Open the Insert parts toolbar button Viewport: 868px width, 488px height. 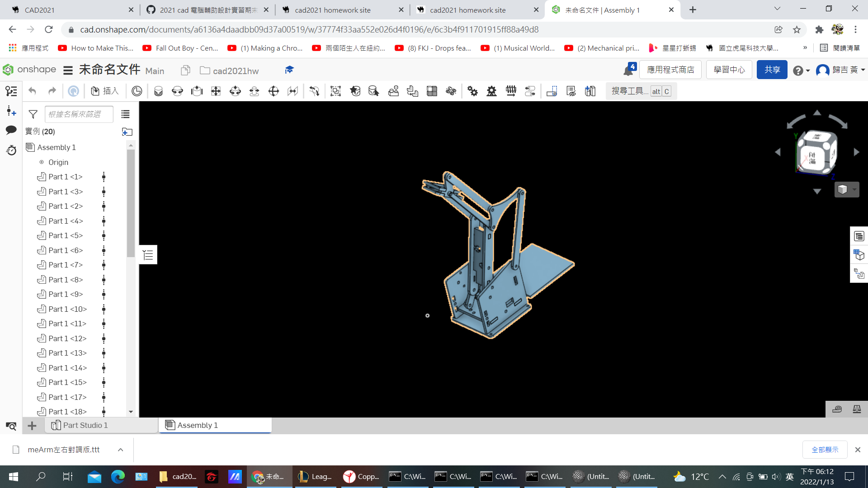click(x=105, y=91)
